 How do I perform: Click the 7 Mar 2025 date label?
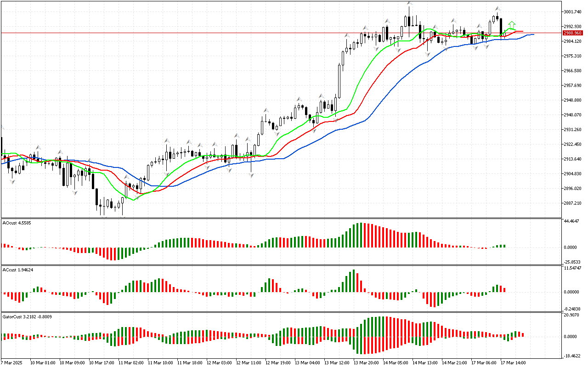[x=12, y=362]
